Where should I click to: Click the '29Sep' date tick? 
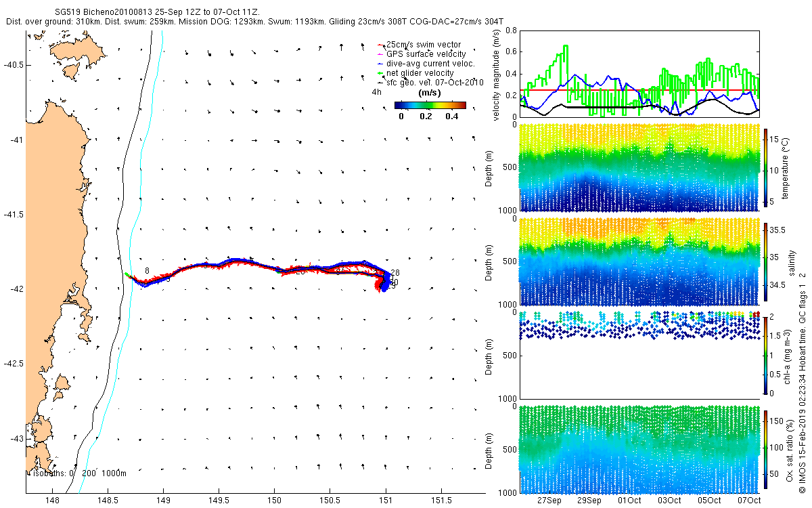(589, 501)
